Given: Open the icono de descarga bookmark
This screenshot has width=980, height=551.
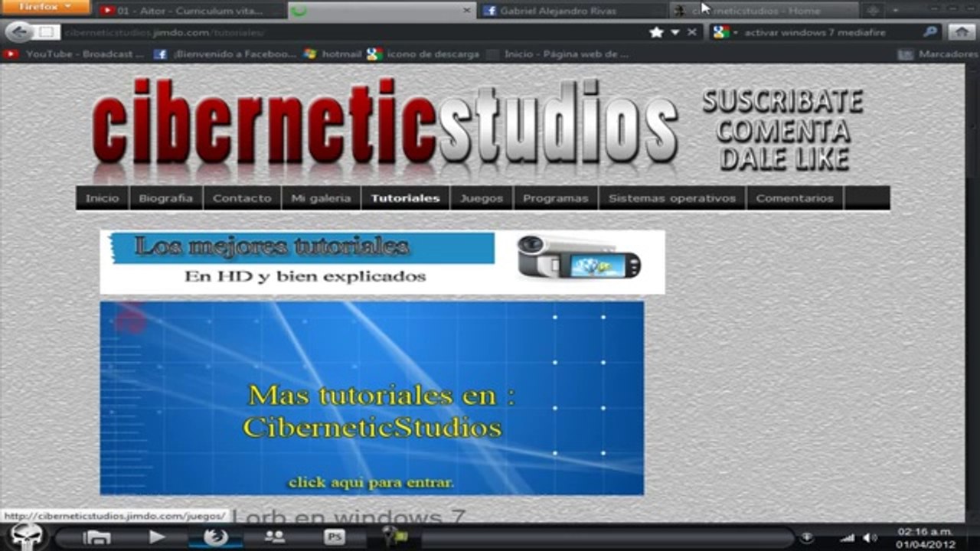Looking at the screenshot, I should pos(423,54).
